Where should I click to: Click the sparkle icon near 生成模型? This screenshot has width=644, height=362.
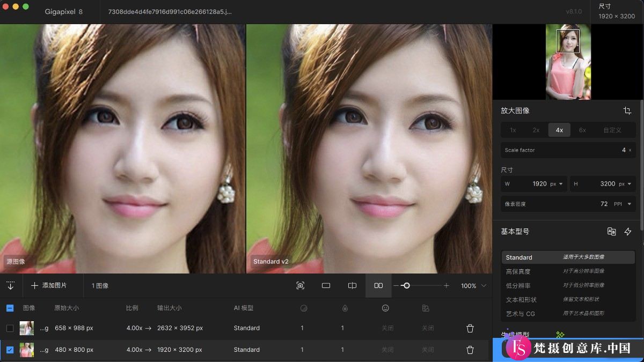560,335
